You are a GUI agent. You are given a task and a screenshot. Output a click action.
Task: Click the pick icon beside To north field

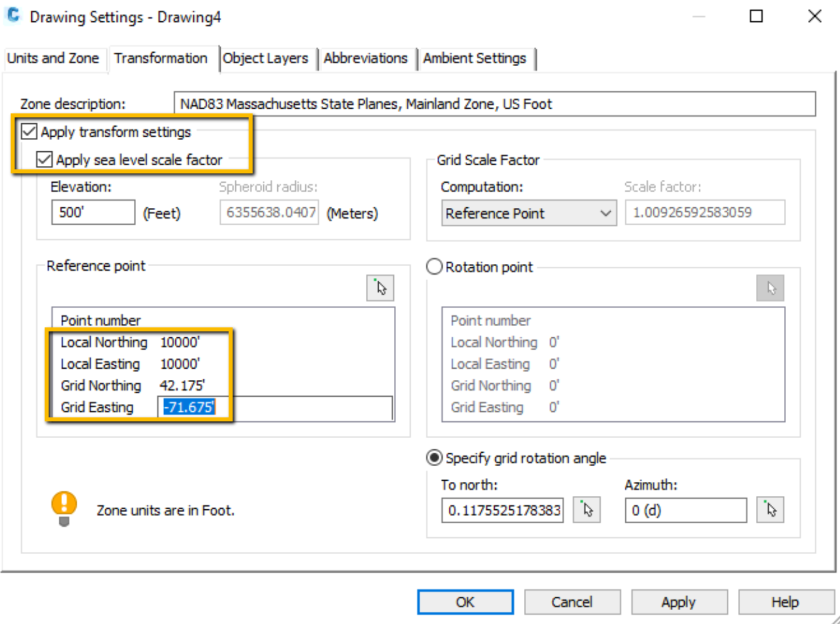click(x=587, y=509)
